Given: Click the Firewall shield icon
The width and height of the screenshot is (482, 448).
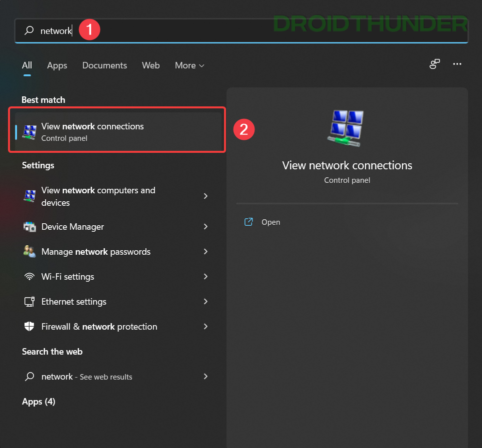Looking at the screenshot, I should tap(29, 327).
